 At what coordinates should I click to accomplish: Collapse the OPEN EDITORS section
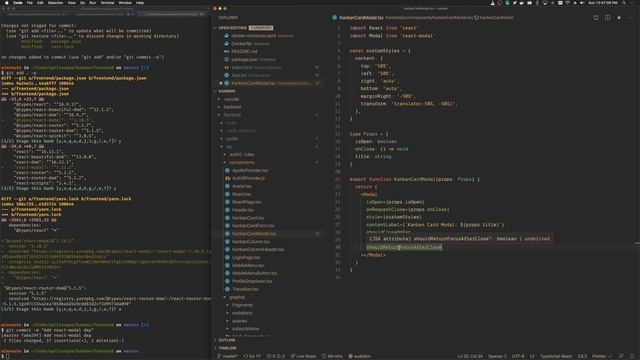click(x=232, y=28)
